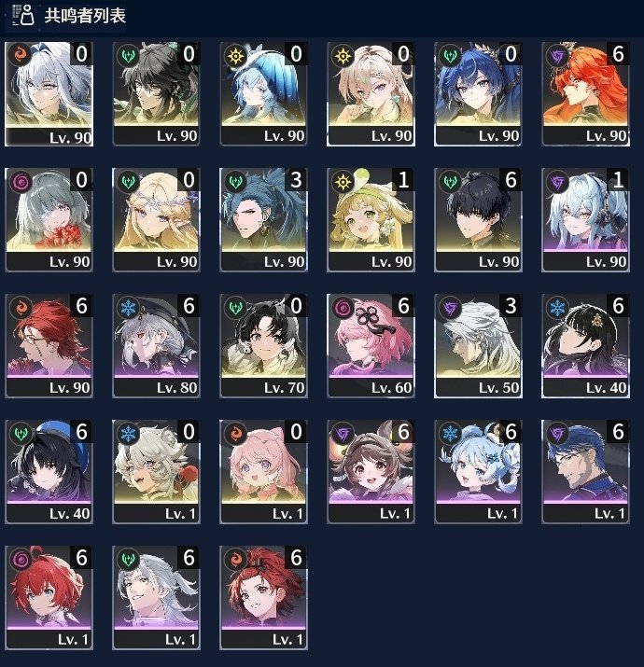Click the Glacio snowflake icon on the Lv. 80 card

(128, 307)
